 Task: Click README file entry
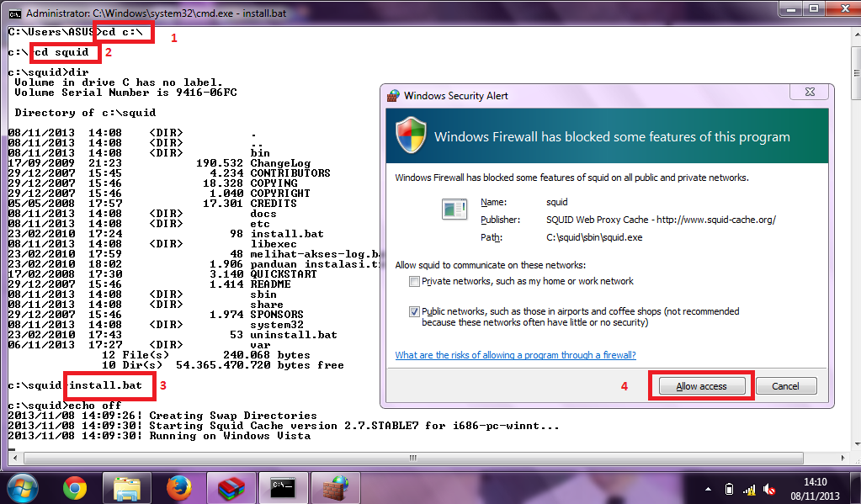pos(270,284)
